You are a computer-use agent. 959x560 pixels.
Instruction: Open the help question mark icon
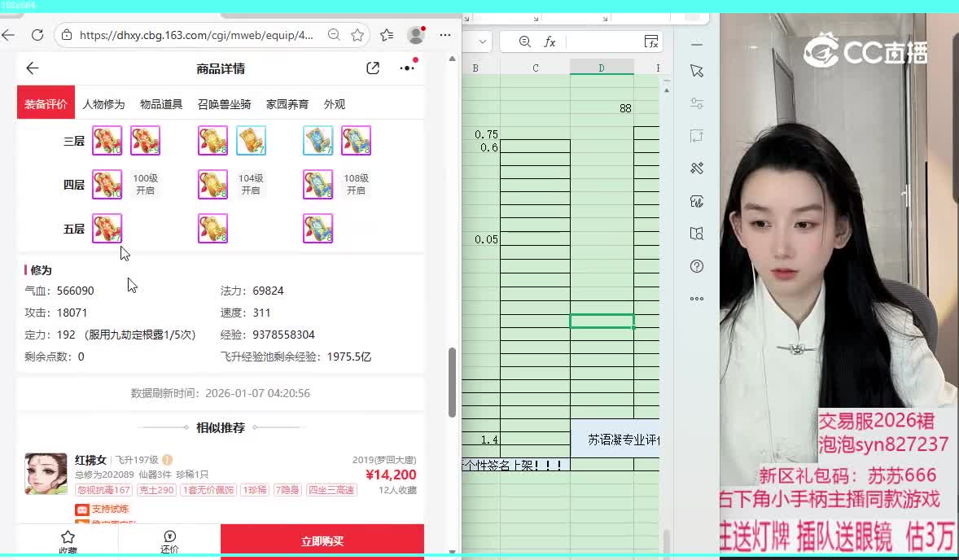(697, 266)
